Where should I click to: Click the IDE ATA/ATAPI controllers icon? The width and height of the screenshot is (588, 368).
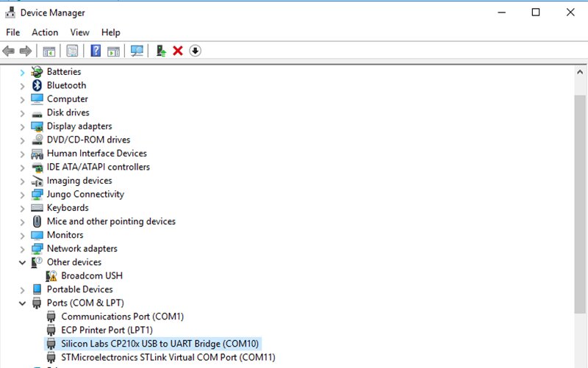(37, 167)
